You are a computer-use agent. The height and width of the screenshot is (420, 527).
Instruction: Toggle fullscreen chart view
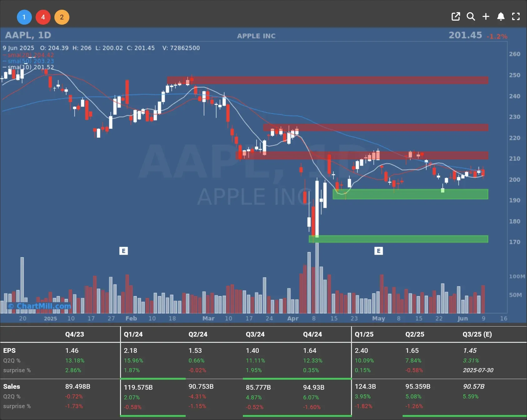tap(516, 17)
